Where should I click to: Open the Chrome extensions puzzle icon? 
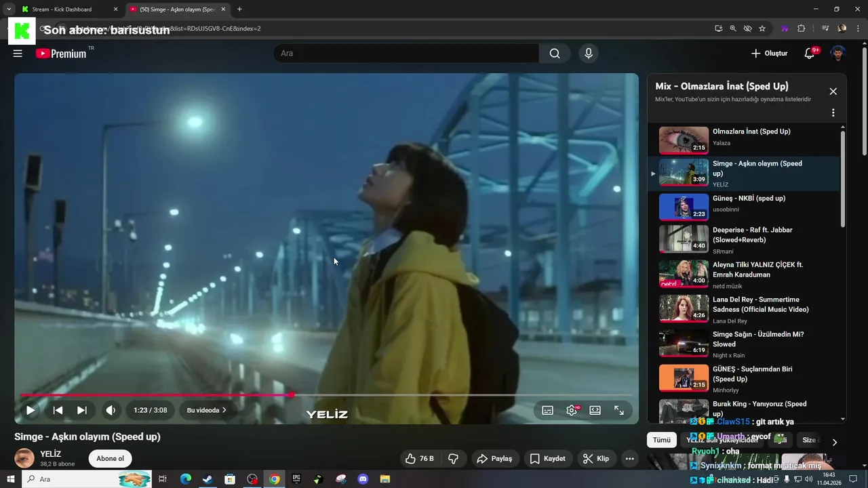coord(802,28)
